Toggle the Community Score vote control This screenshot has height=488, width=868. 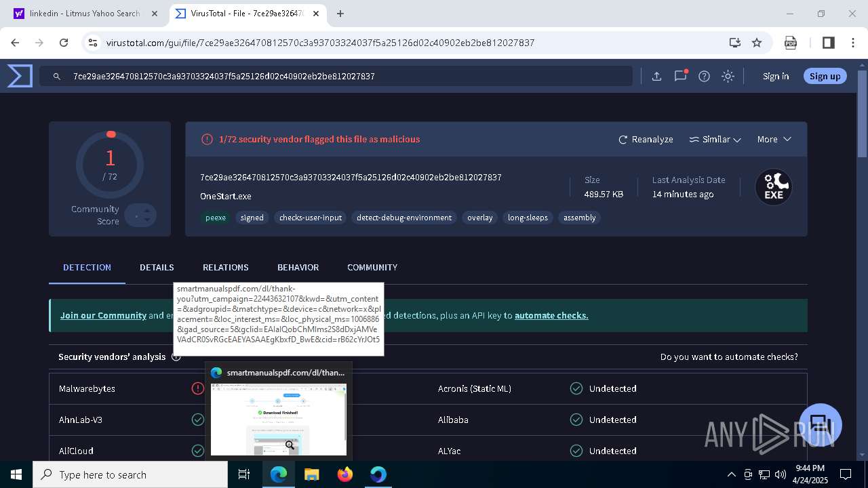(x=140, y=216)
